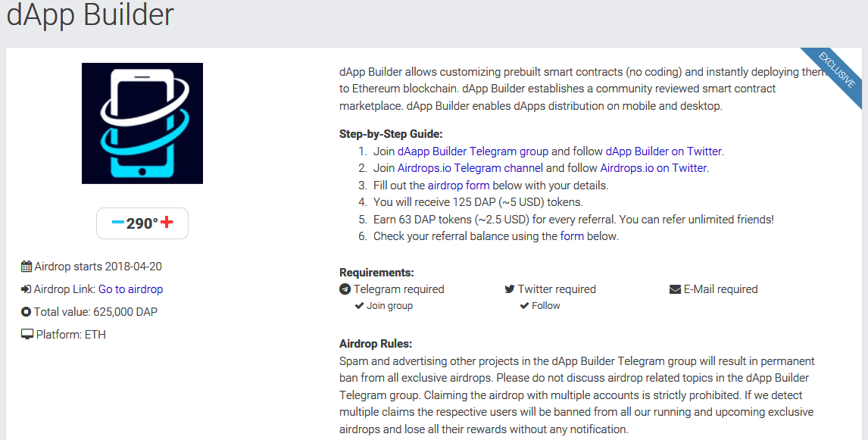The width and height of the screenshot is (868, 440).
Task: Open Airdrops.io on Twitter link
Action: (x=653, y=167)
